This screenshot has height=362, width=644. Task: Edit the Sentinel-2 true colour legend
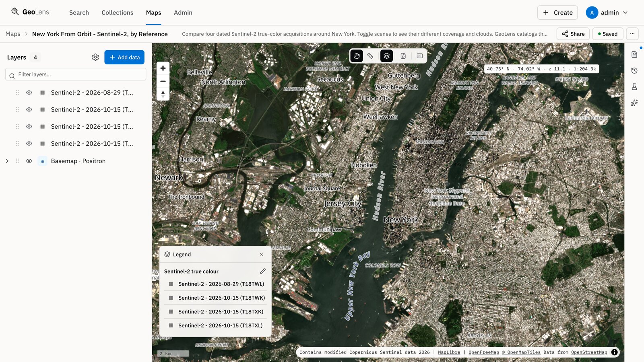coord(263,271)
